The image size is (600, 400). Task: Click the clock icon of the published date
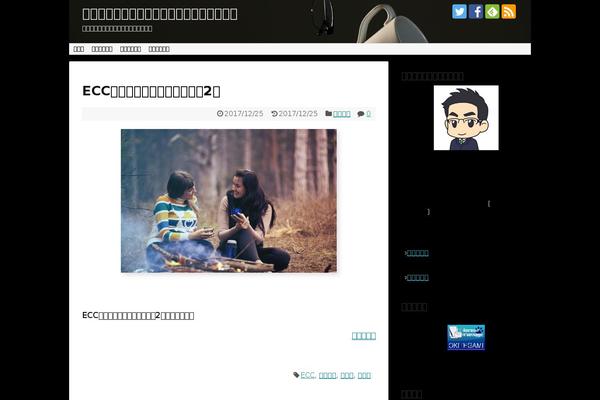(220, 114)
